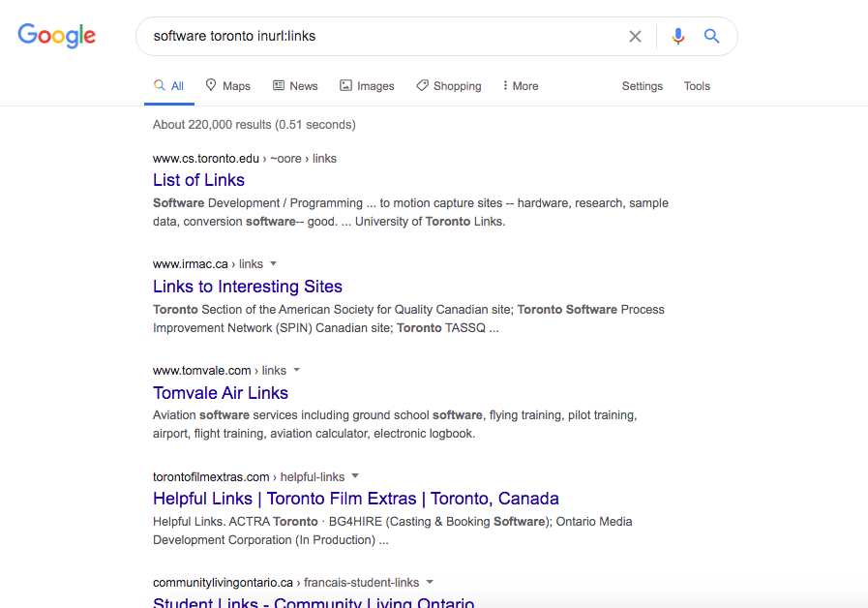
Task: Open Tomvale Air Links result
Action: pos(221,393)
